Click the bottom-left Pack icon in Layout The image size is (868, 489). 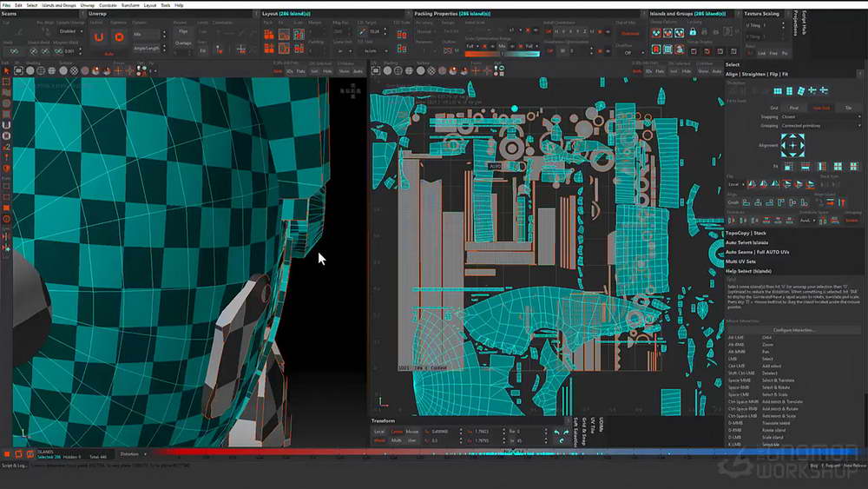(269, 49)
